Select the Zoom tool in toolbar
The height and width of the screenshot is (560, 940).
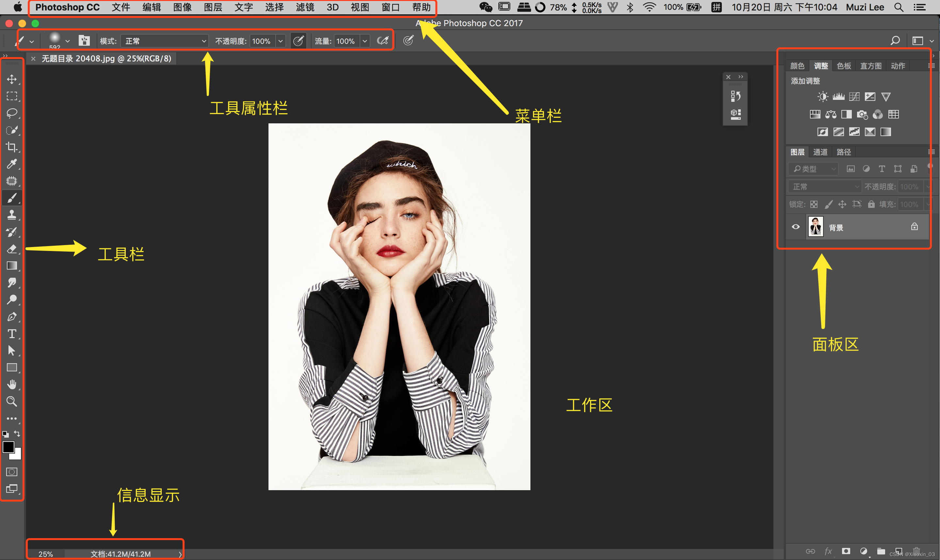[x=12, y=401]
